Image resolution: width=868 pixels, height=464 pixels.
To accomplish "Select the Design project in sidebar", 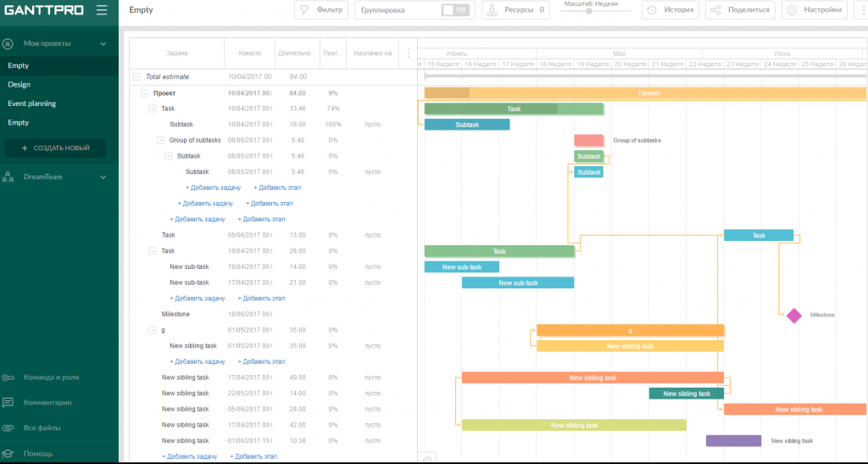I will (x=19, y=85).
